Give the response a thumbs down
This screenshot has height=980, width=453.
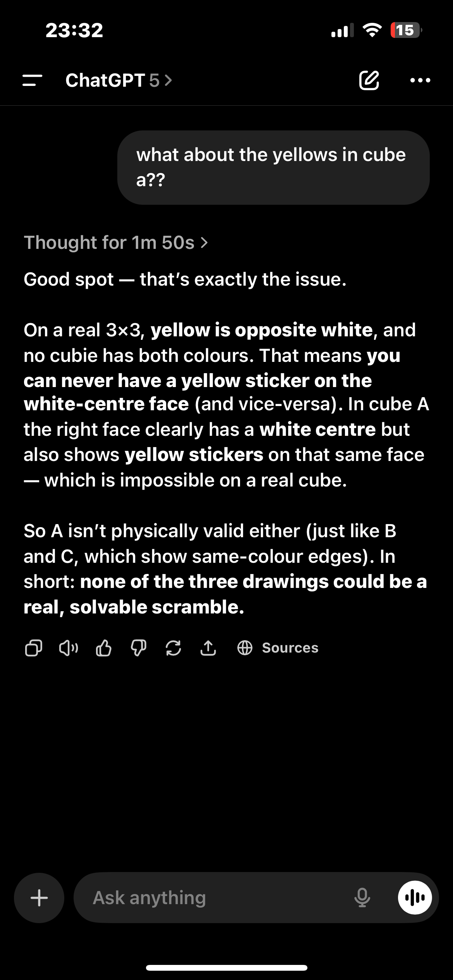pos(138,648)
